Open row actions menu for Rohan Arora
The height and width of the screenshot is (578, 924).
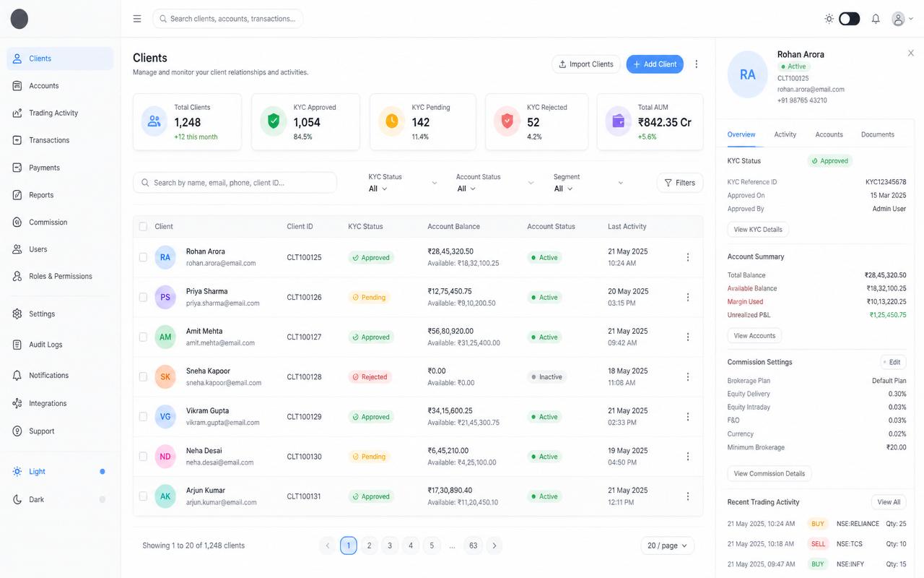(x=688, y=257)
